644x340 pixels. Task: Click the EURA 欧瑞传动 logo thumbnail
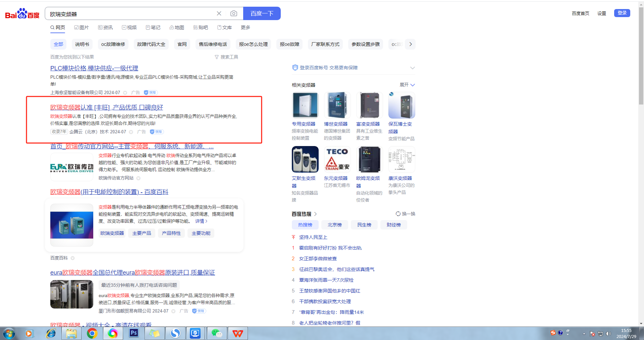click(72, 167)
